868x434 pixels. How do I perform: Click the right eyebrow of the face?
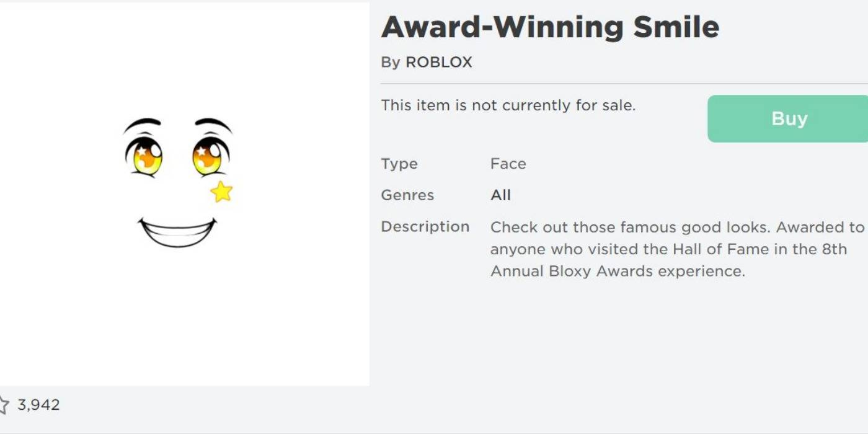click(x=213, y=123)
